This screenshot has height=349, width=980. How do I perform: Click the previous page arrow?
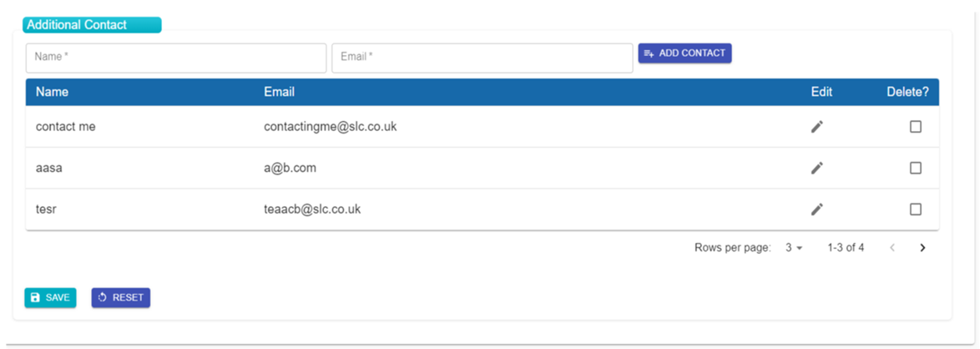pyautogui.click(x=892, y=248)
